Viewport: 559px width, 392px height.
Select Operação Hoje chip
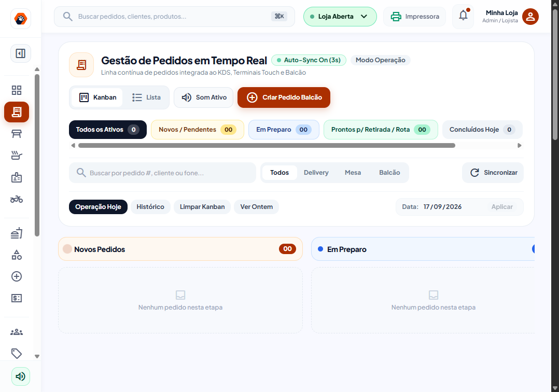point(98,207)
